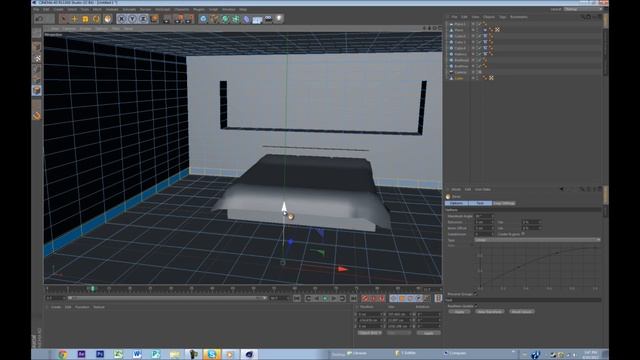Switch to the Tool tab in attributes

(x=480, y=203)
